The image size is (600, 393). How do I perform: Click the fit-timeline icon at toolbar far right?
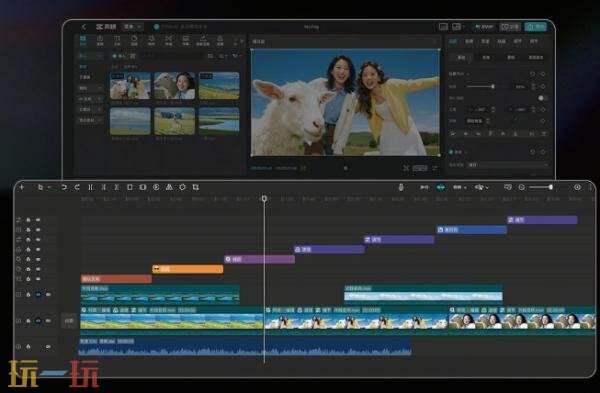pyautogui.click(x=577, y=187)
